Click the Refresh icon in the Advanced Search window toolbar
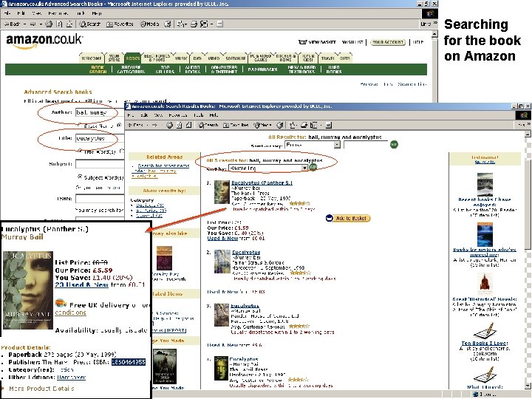 tap(59, 24)
